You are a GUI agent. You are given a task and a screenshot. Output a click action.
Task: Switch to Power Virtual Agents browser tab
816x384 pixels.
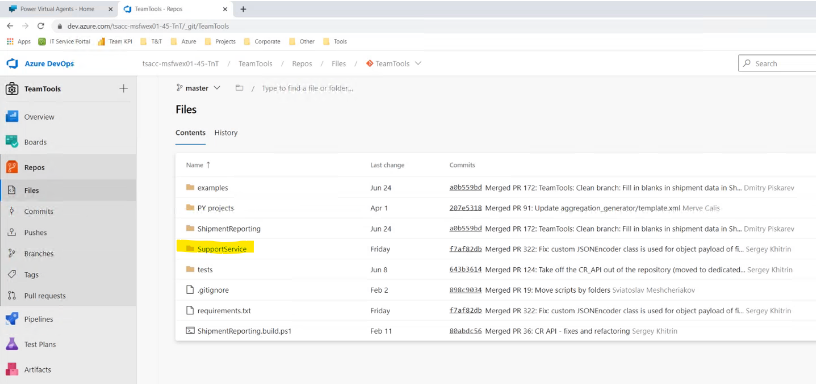(x=59, y=9)
